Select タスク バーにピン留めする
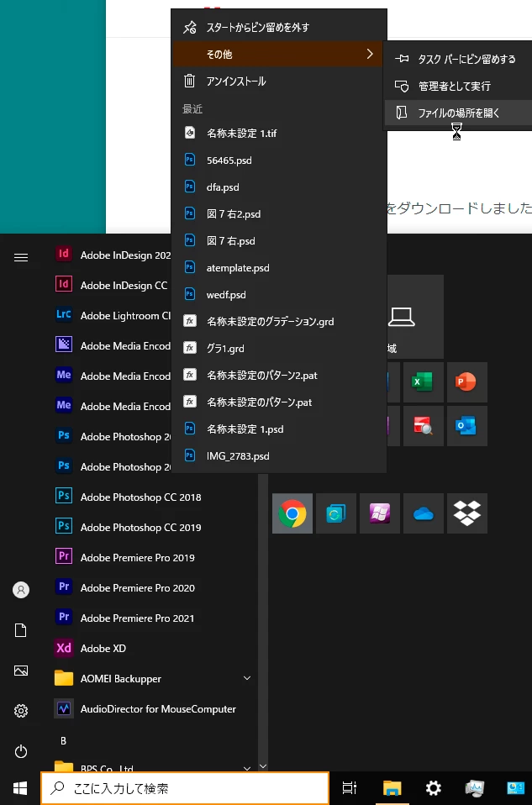 pos(459,59)
